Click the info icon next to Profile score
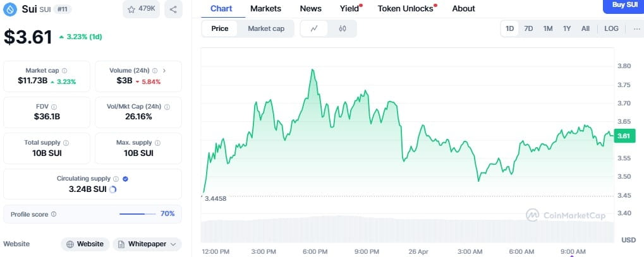 coord(53,215)
